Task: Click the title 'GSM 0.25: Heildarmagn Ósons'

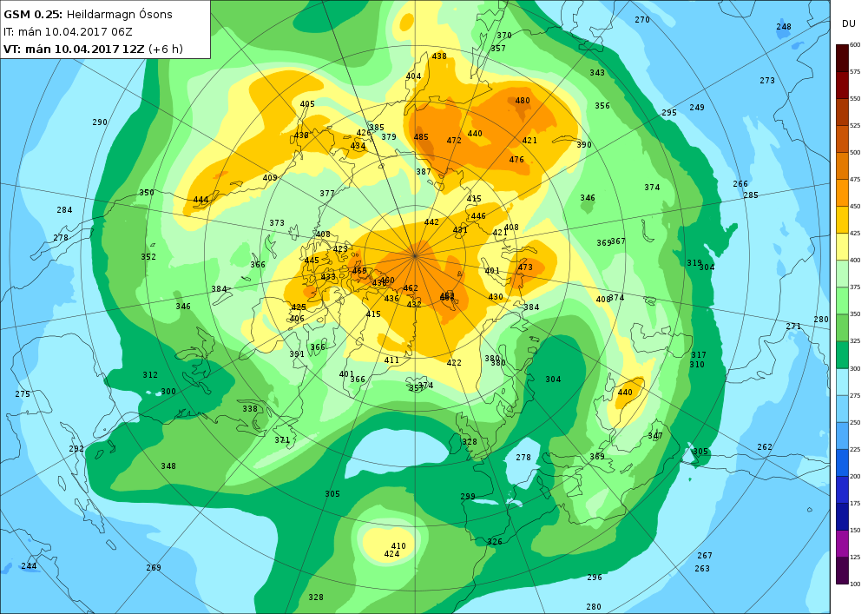Action: [x=88, y=15]
